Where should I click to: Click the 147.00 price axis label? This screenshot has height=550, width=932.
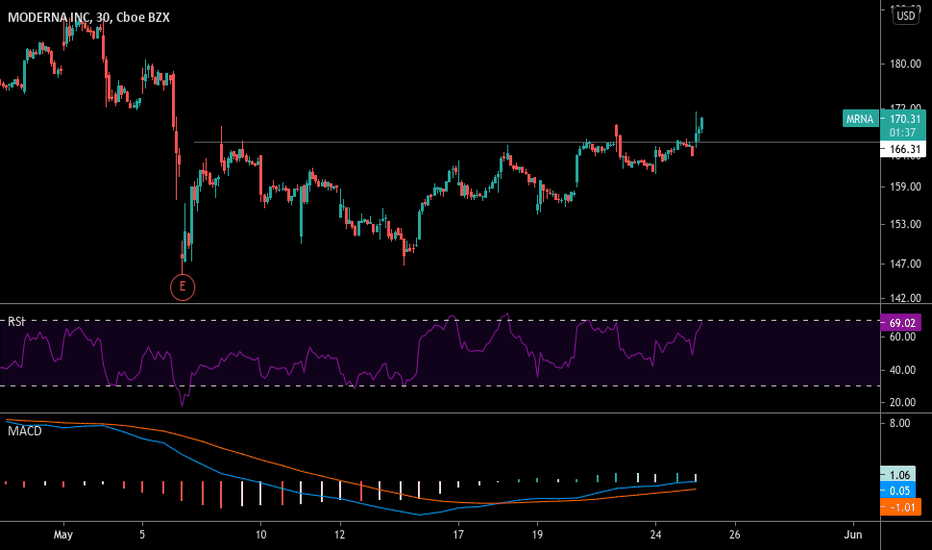click(x=905, y=263)
